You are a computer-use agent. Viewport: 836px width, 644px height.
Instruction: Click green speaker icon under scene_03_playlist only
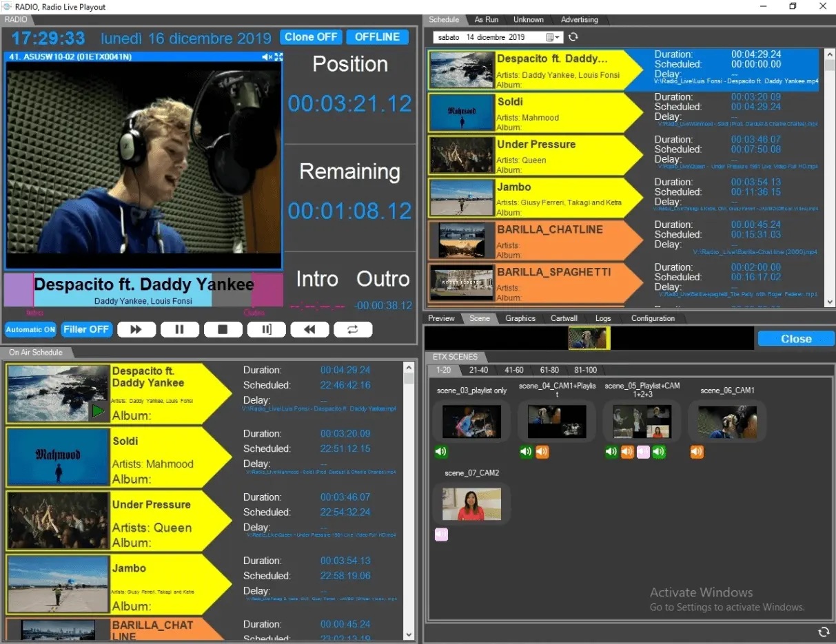(x=441, y=452)
